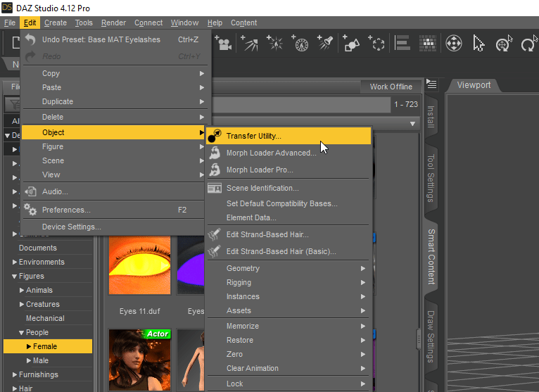This screenshot has height=392, width=539.
Task: Open the File menu
Action: [10, 23]
